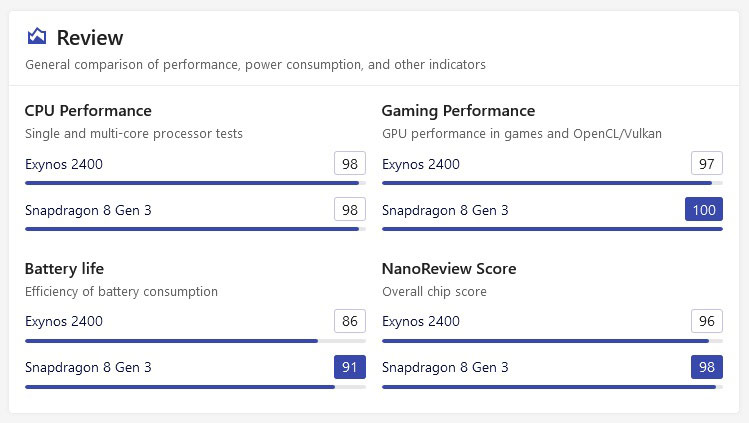Click the Battery life heading
749x423 pixels.
(x=64, y=269)
